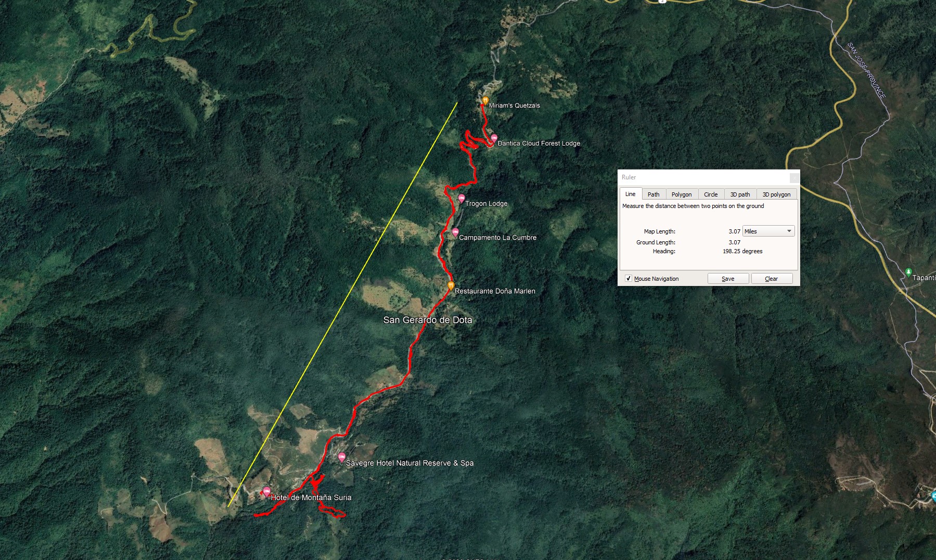This screenshot has height=560, width=936.
Task: Select the 3D path tab
Action: (x=740, y=194)
